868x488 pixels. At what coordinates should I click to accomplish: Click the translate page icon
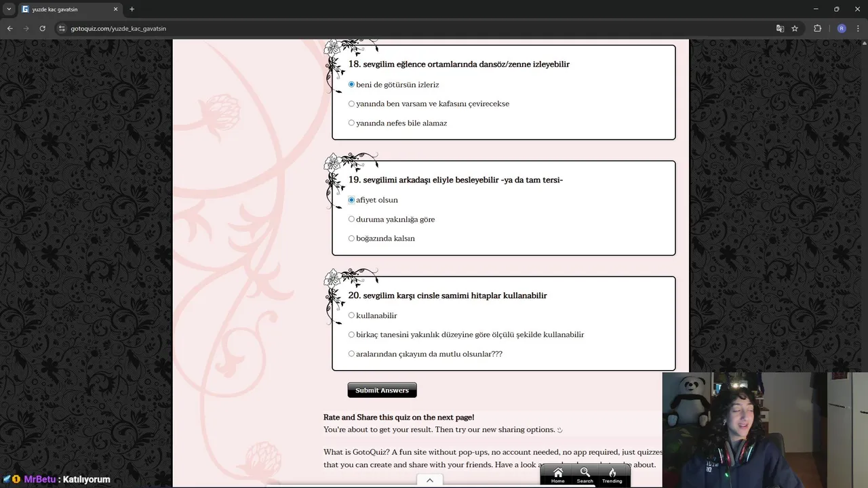click(x=780, y=28)
